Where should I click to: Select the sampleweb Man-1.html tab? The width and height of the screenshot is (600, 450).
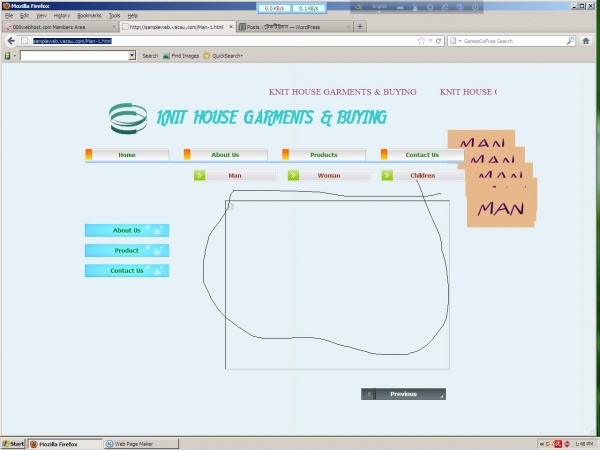(177, 27)
